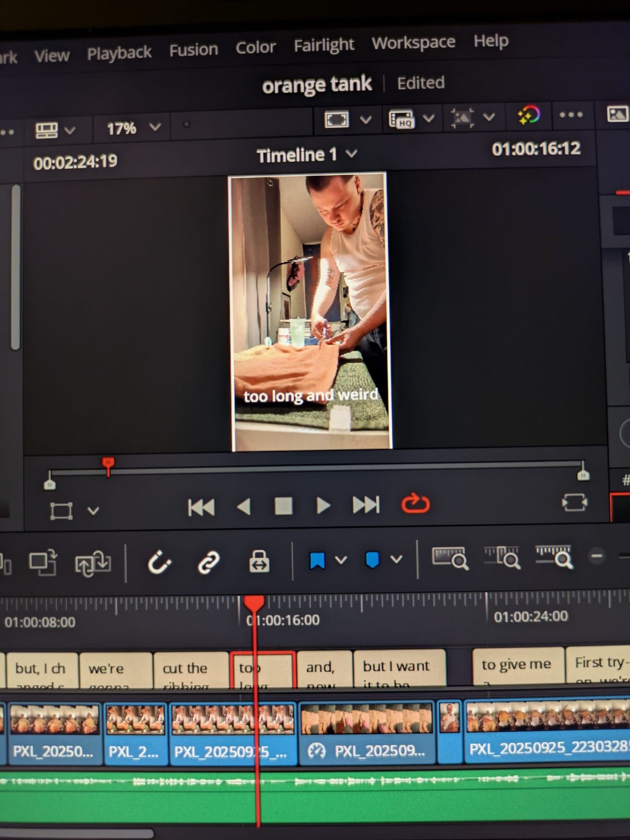Click the timeline timecode 01:00:16:12
This screenshot has width=630, height=840.
click(536, 148)
